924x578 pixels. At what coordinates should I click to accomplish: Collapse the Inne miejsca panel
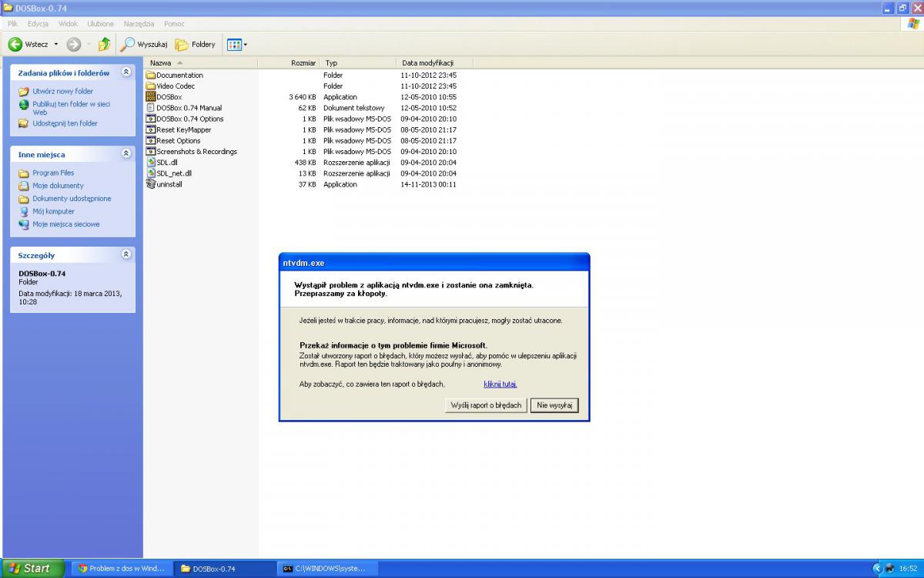point(126,154)
